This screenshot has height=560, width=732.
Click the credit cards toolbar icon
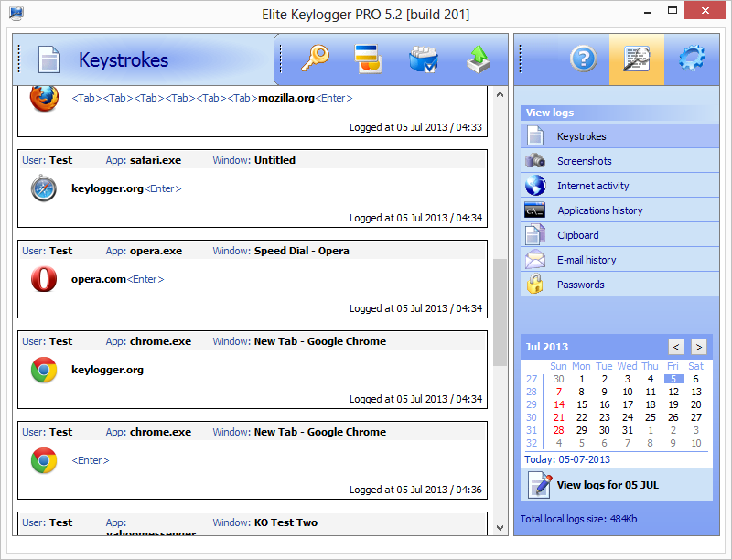367,57
